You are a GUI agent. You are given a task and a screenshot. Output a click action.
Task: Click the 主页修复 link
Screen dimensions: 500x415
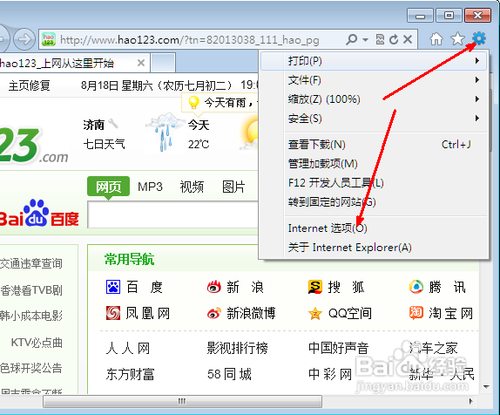click(29, 86)
